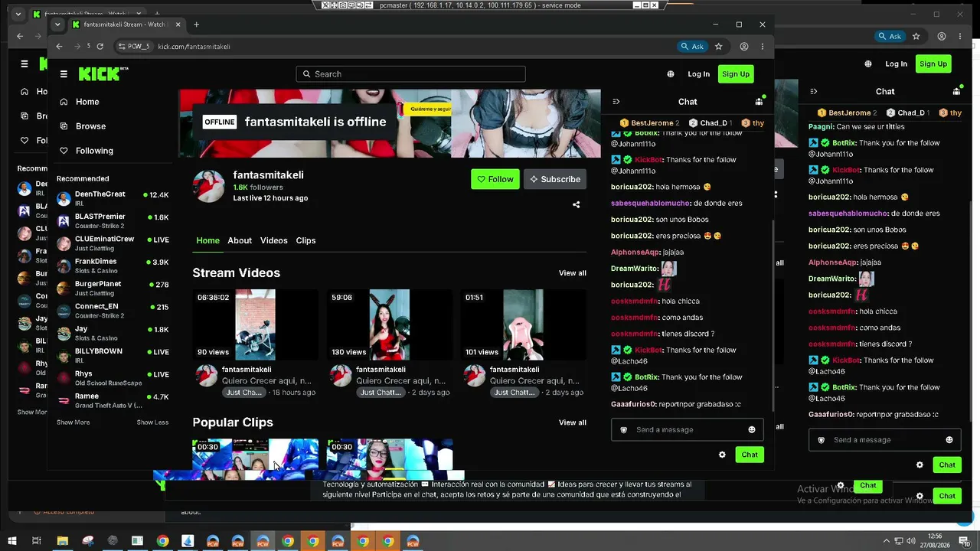
Task: Click the BestJerome top gifter badge in front chat
Action: [x=649, y=123]
